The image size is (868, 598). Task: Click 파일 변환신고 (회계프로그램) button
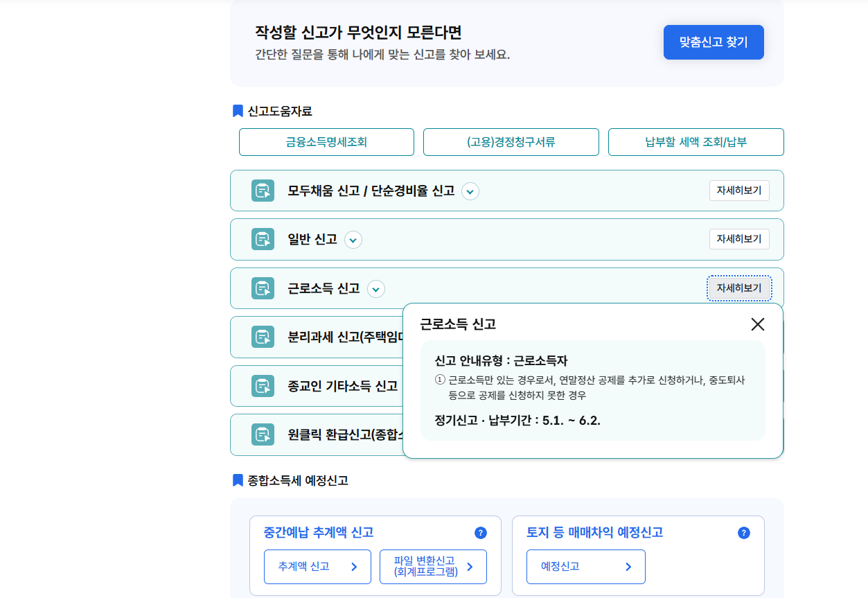[x=433, y=567]
